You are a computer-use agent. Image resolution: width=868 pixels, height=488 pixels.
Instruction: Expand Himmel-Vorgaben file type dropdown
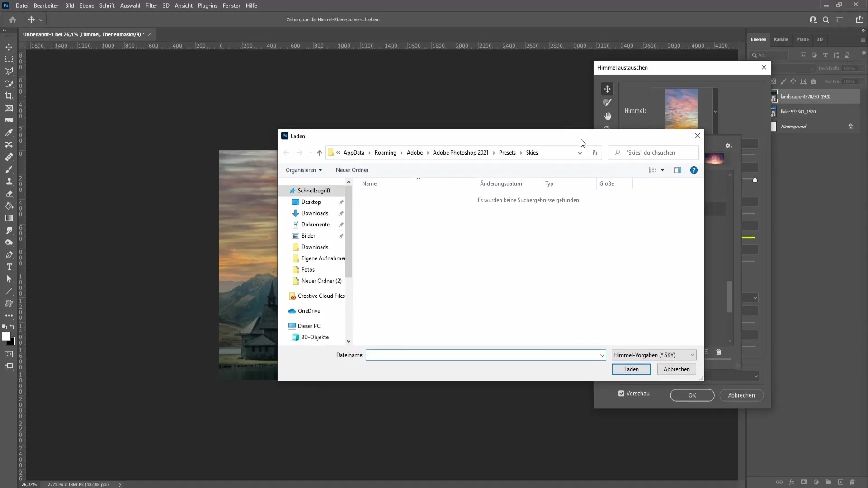pos(693,355)
